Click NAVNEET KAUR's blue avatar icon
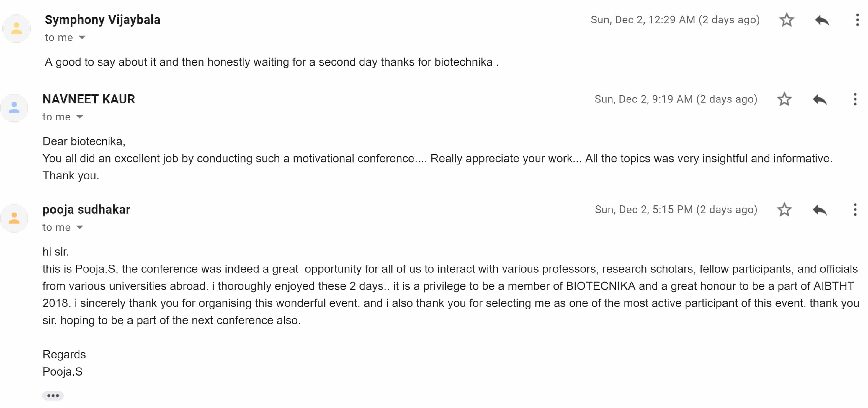Screen dimensions: 868x408 (x=14, y=108)
